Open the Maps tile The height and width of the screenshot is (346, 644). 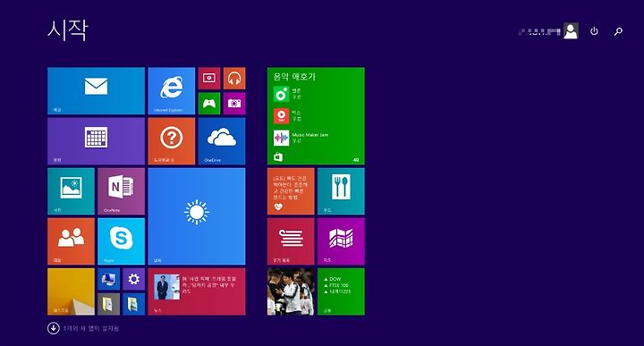pyautogui.click(x=341, y=241)
